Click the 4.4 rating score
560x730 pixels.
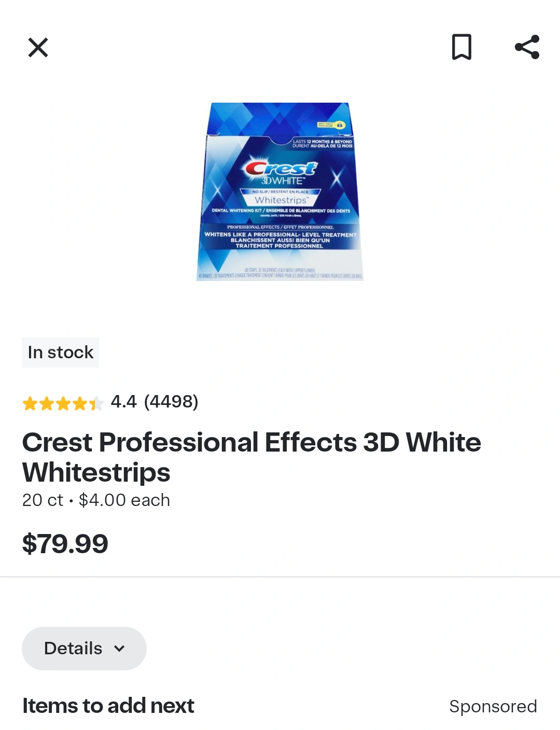coord(123,402)
